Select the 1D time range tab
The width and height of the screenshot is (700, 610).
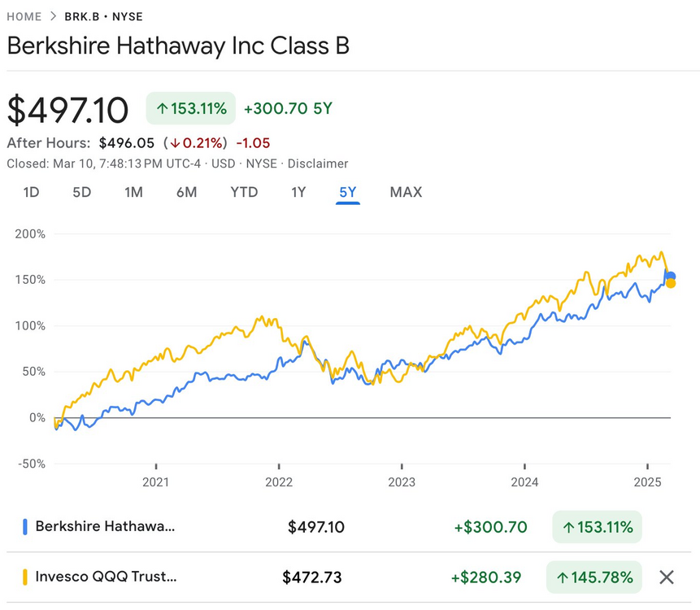(31, 193)
